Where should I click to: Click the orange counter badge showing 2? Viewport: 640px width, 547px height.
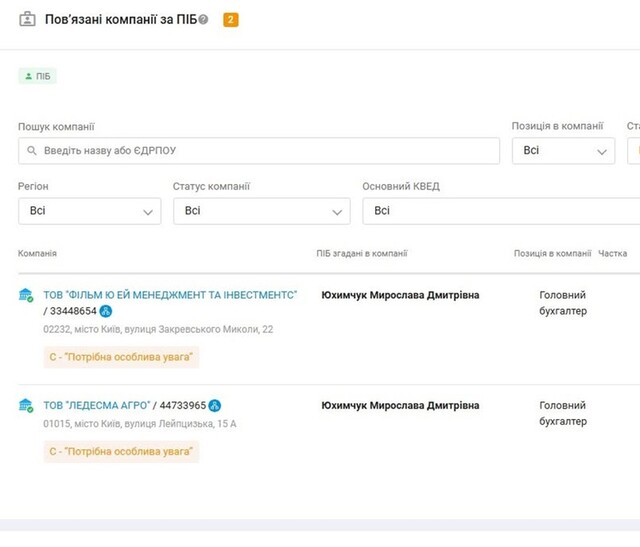pos(231,20)
